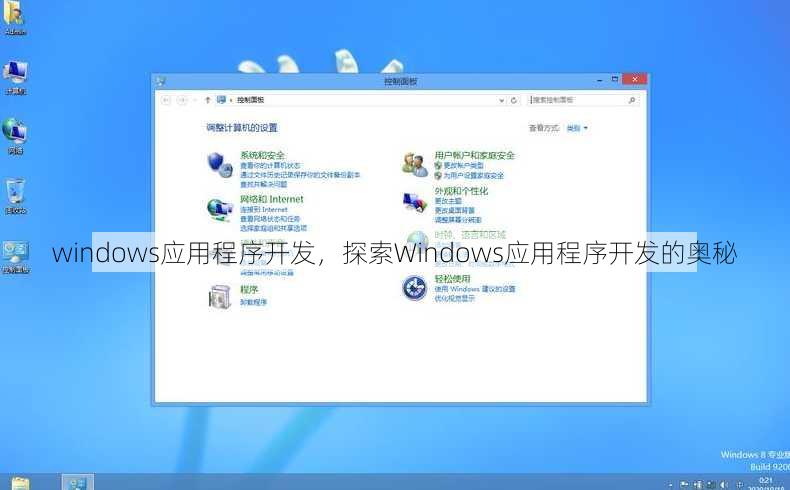Click Adjust screen resolution (调整屏幕分辨率) link
This screenshot has width=790, height=490.
coord(458,220)
